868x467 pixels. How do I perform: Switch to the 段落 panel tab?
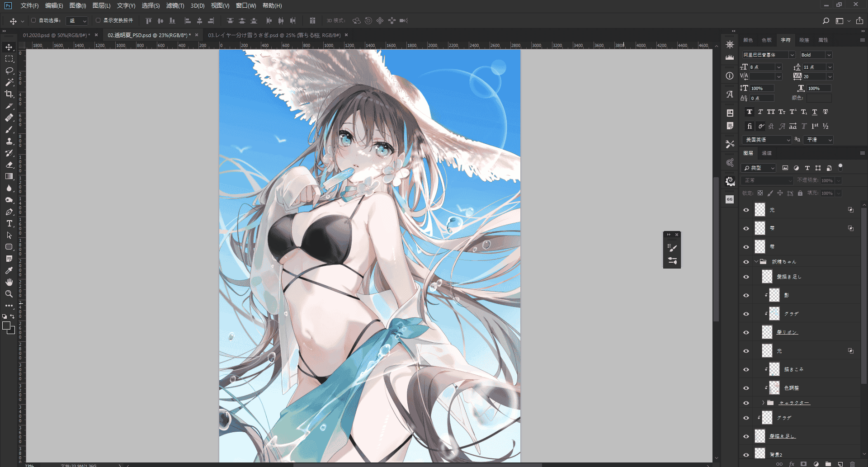[804, 40]
